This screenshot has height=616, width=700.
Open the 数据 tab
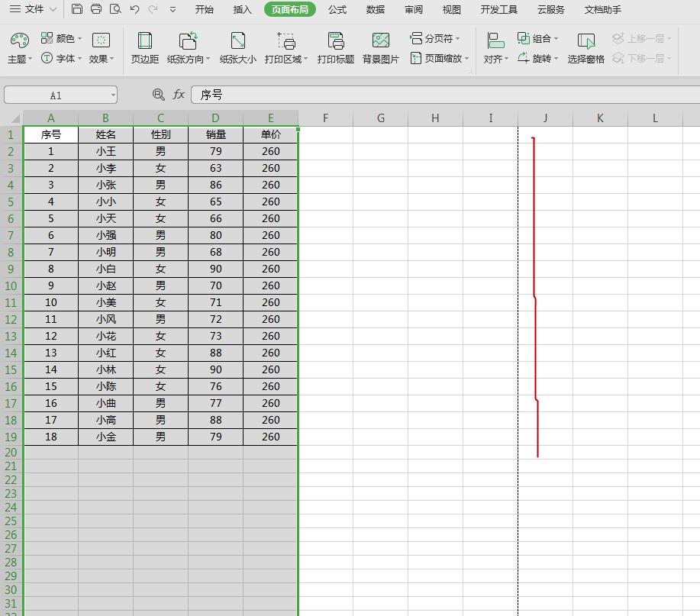point(375,9)
